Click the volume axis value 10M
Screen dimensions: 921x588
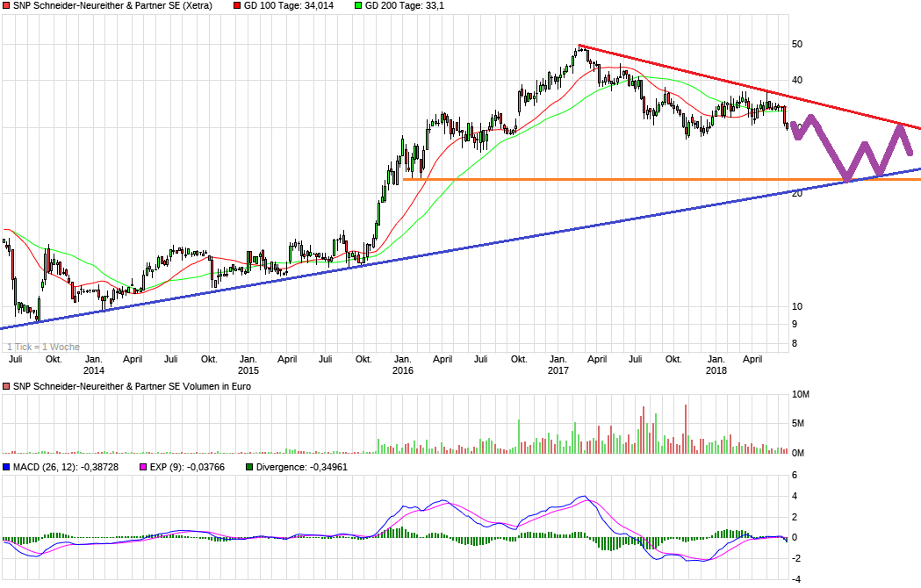pos(801,395)
